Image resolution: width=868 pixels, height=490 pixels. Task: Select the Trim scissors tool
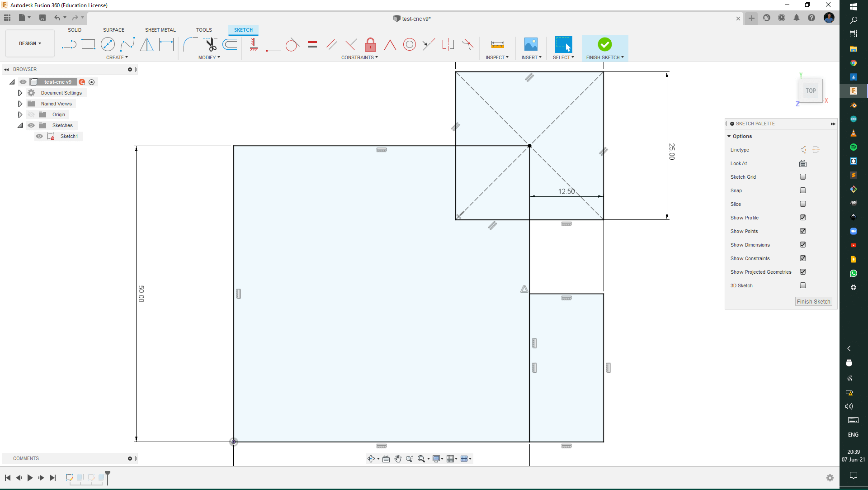pos(210,44)
